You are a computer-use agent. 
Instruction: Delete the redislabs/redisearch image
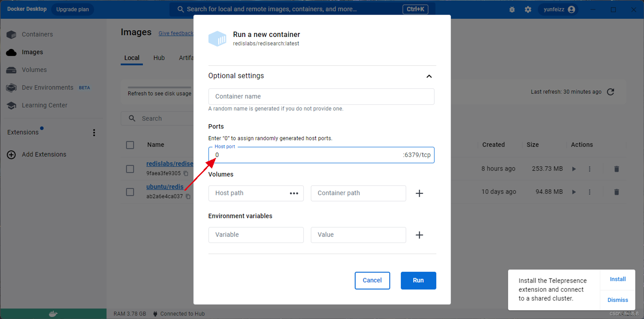point(617,169)
